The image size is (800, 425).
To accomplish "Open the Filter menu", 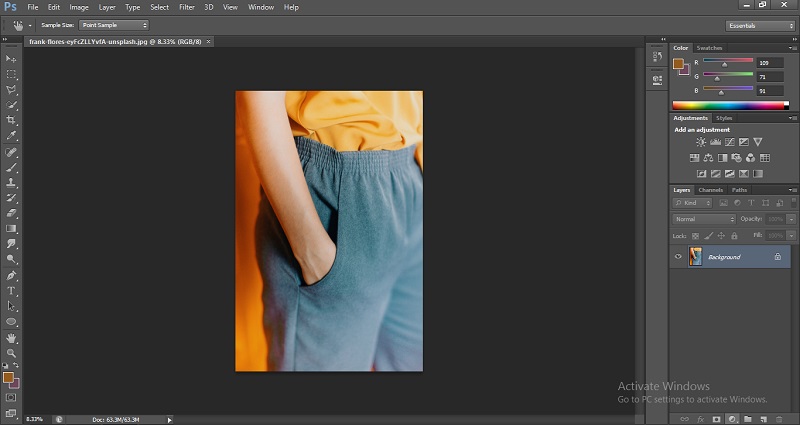I will [x=187, y=7].
